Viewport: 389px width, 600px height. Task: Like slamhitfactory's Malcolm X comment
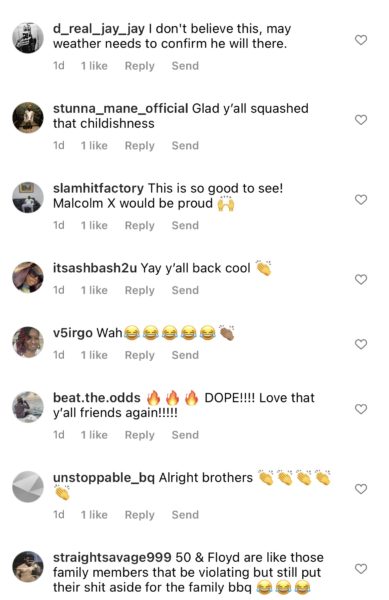361,199
